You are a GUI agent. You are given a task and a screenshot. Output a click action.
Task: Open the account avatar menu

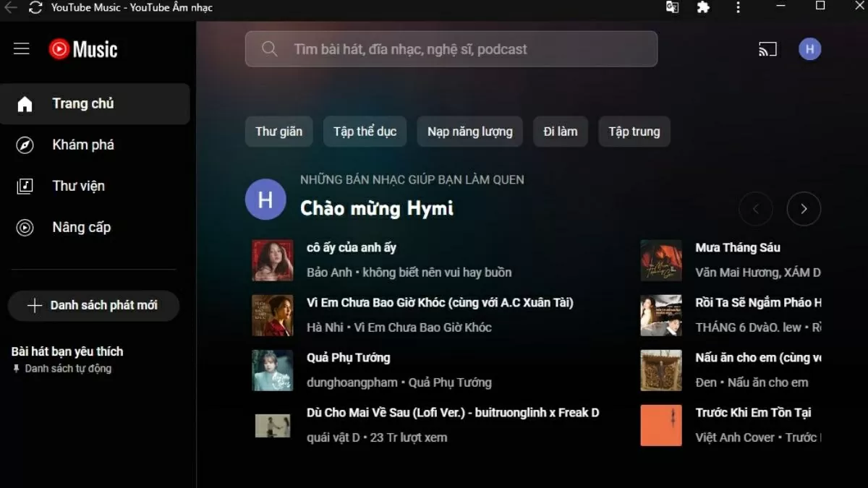[809, 49]
